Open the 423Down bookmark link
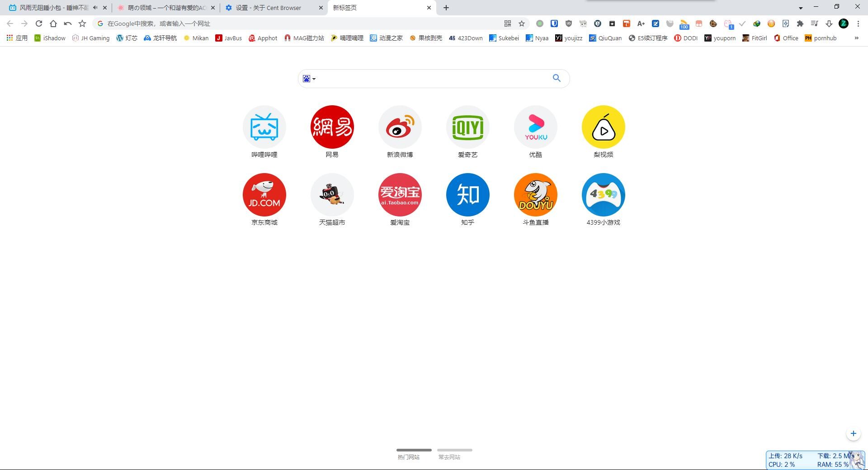 click(466, 38)
